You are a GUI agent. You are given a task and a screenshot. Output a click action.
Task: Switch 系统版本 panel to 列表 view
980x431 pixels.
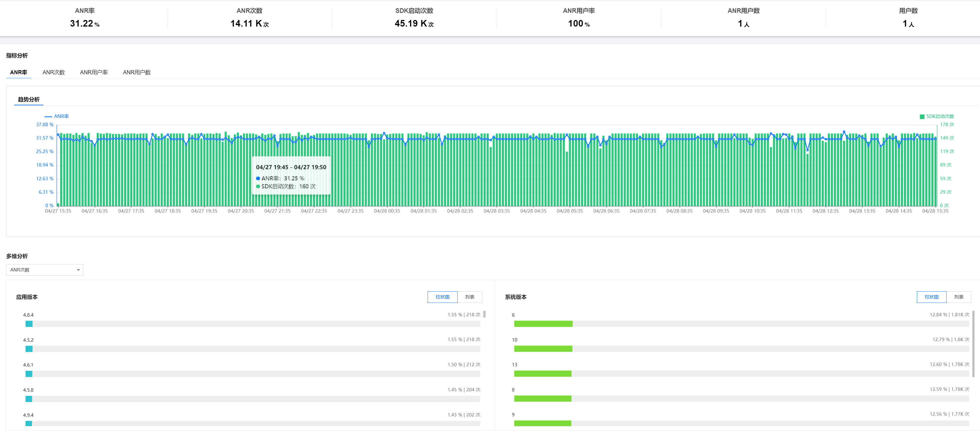coord(958,297)
